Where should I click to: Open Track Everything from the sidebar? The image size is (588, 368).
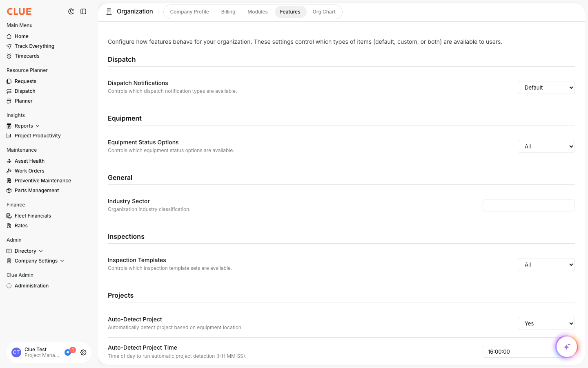(x=34, y=46)
